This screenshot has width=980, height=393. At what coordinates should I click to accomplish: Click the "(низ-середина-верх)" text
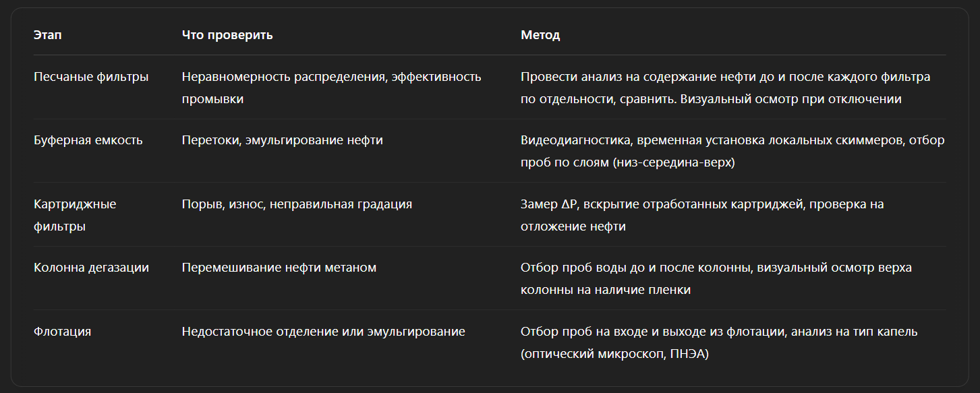[x=675, y=162]
